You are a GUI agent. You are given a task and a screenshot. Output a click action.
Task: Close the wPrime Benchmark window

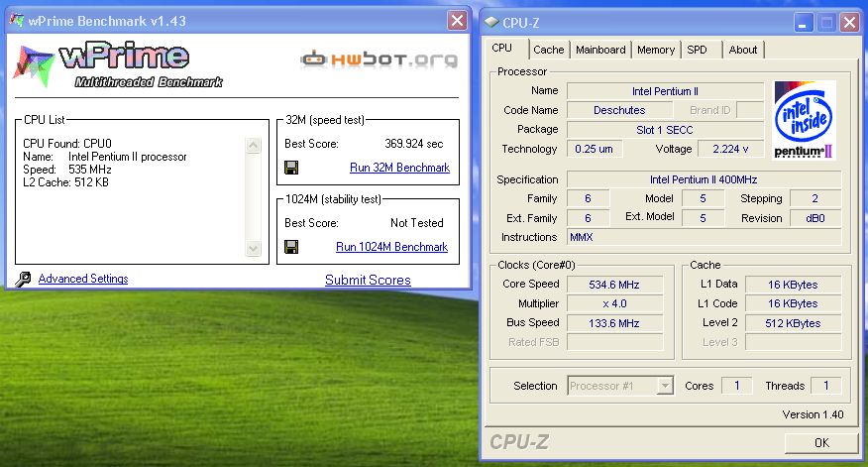tap(457, 21)
